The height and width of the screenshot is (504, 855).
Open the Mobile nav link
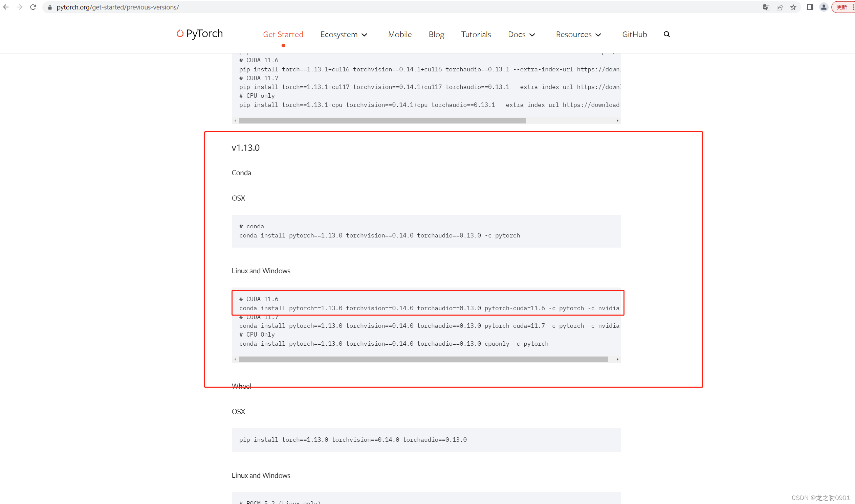pos(400,34)
